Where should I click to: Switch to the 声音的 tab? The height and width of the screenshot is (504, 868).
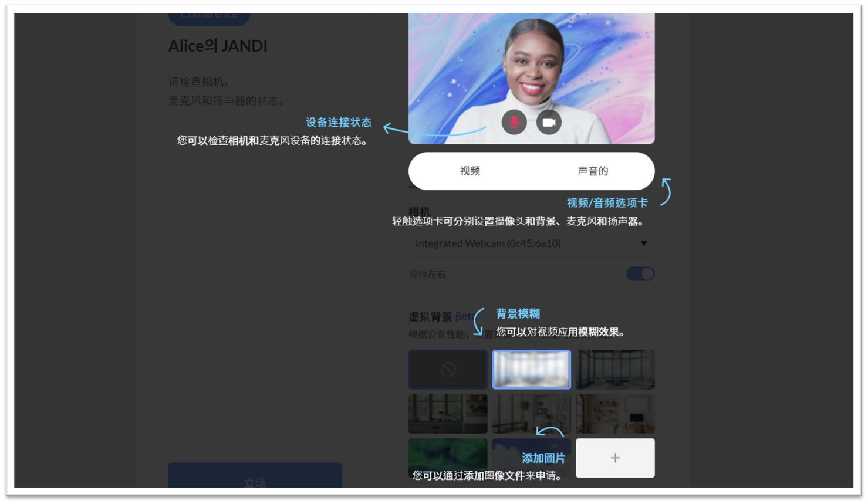click(x=593, y=171)
